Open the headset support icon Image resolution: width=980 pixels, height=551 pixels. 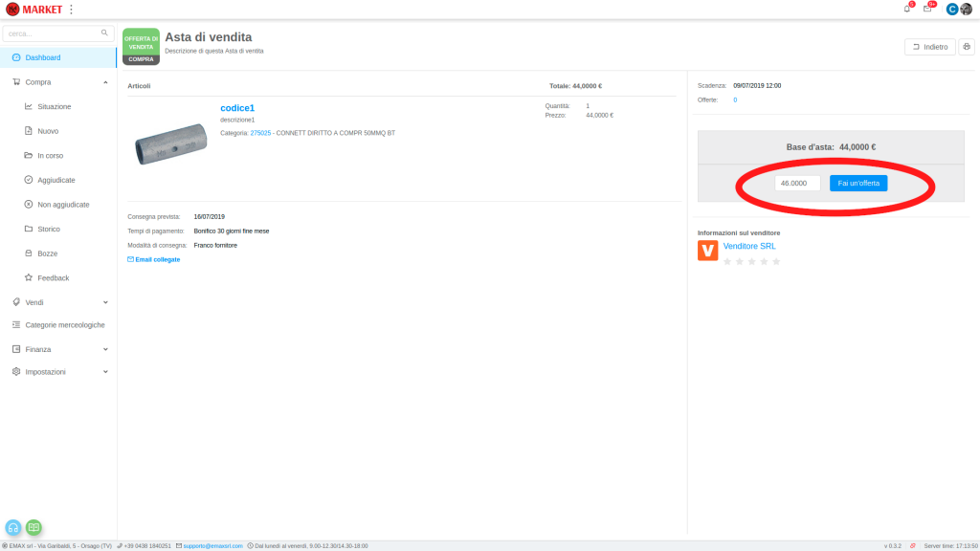[13, 527]
